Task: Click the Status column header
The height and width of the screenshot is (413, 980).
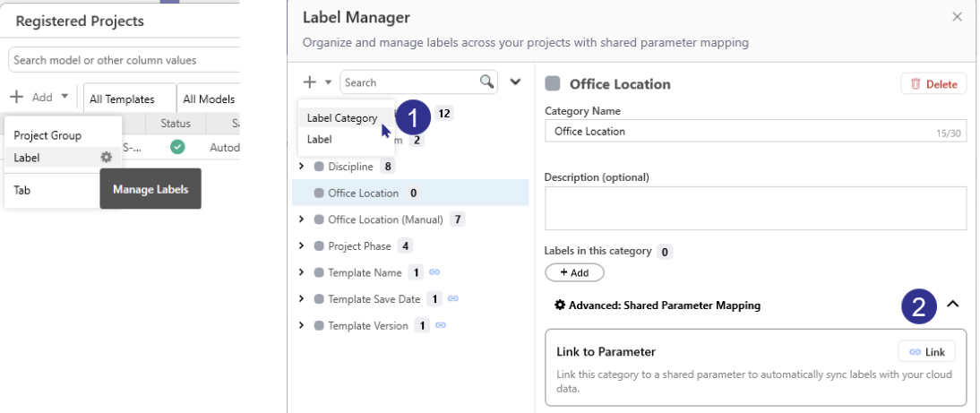Action: tap(176, 123)
